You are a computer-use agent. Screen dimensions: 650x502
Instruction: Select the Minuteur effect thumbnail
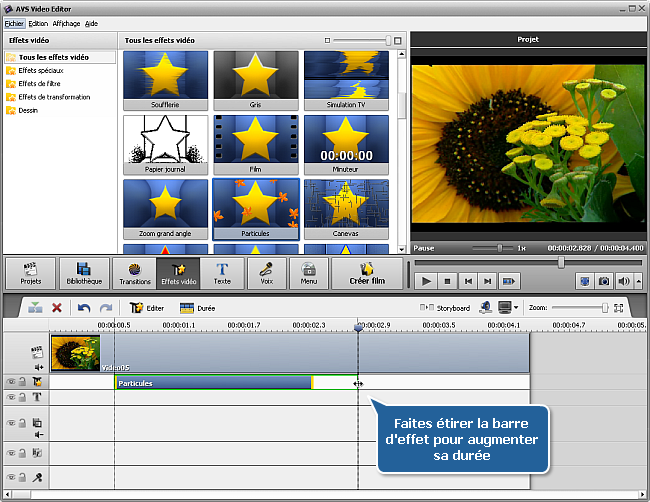click(x=346, y=140)
